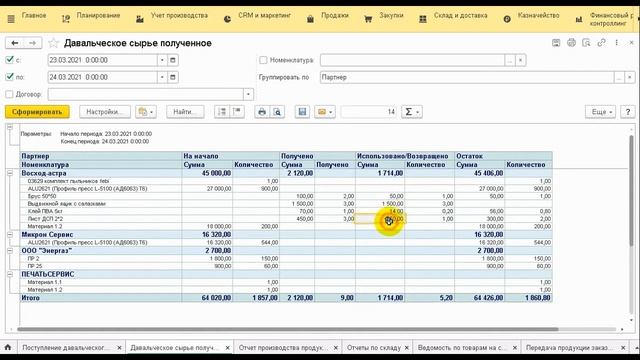Close the Отчеты по складу tab
Screen dimensions: 640x360
[407, 348]
